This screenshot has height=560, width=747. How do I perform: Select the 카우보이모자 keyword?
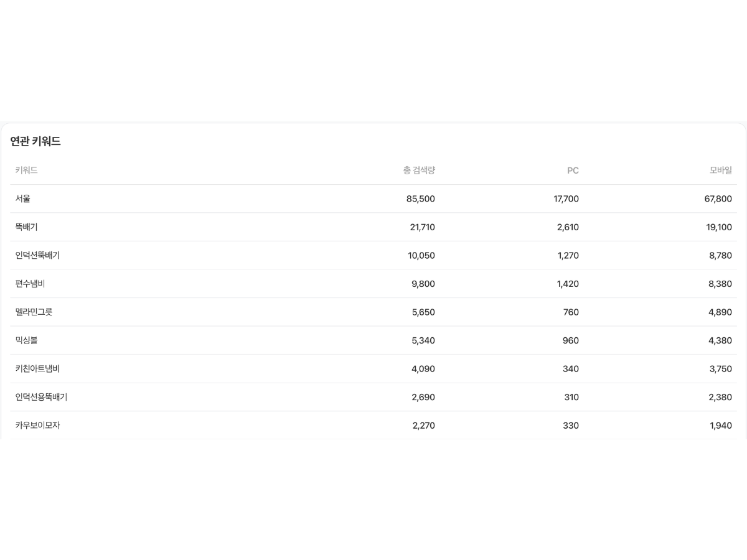[38, 426]
